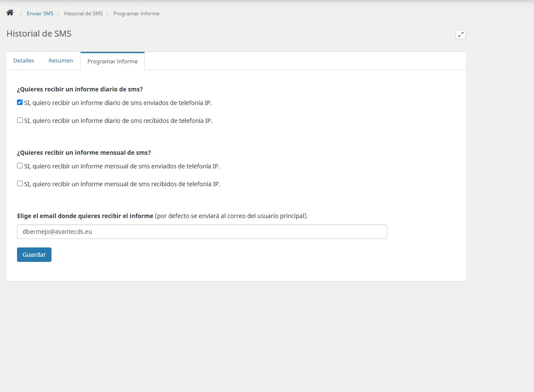Click the 'Elige el email' instruction text
The width and height of the screenshot is (534, 392).
85,216
